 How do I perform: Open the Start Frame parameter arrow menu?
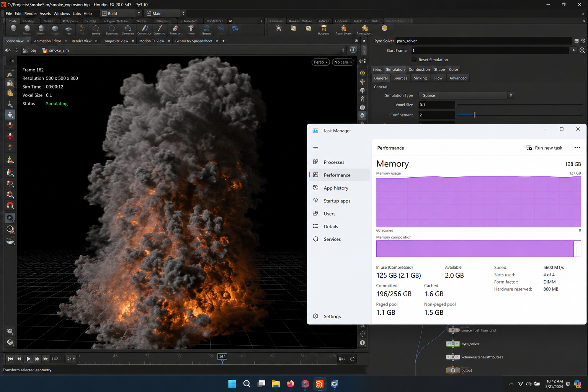click(x=573, y=50)
